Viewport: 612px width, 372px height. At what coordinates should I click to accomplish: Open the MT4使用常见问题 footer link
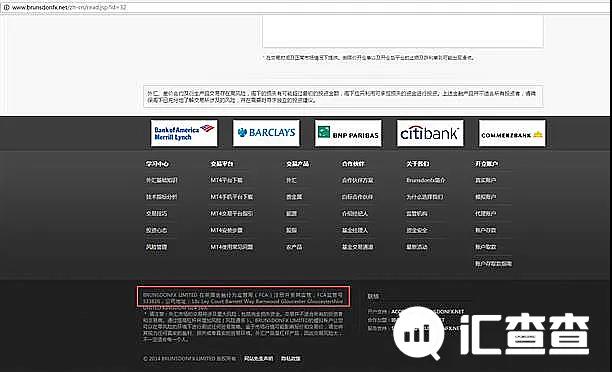pyautogui.click(x=232, y=247)
